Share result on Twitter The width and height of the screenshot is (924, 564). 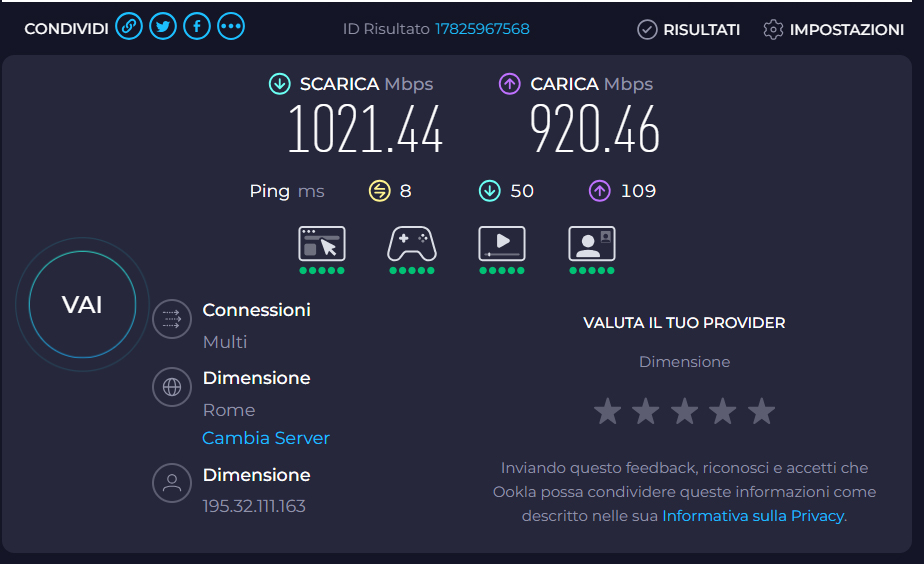[163, 27]
